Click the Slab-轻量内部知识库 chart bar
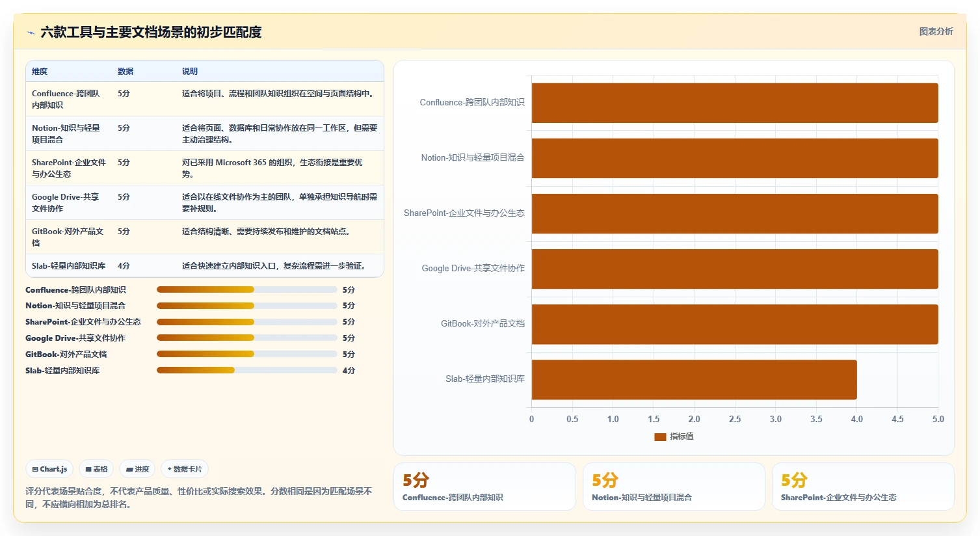 pos(695,379)
